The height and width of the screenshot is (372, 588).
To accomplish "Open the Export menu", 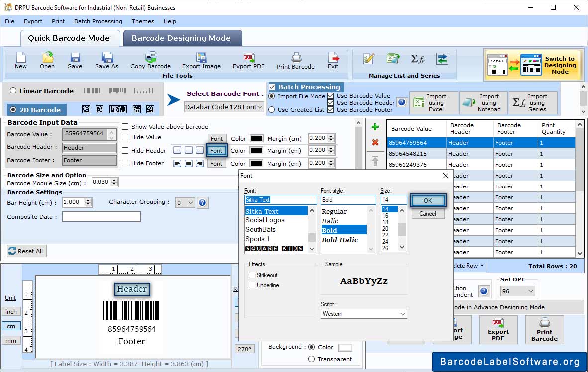I will point(33,21).
